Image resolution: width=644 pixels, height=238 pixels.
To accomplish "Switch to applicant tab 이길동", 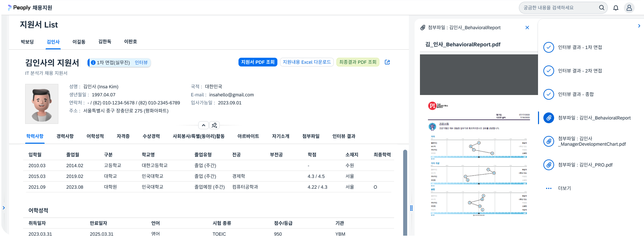I will point(79,42).
